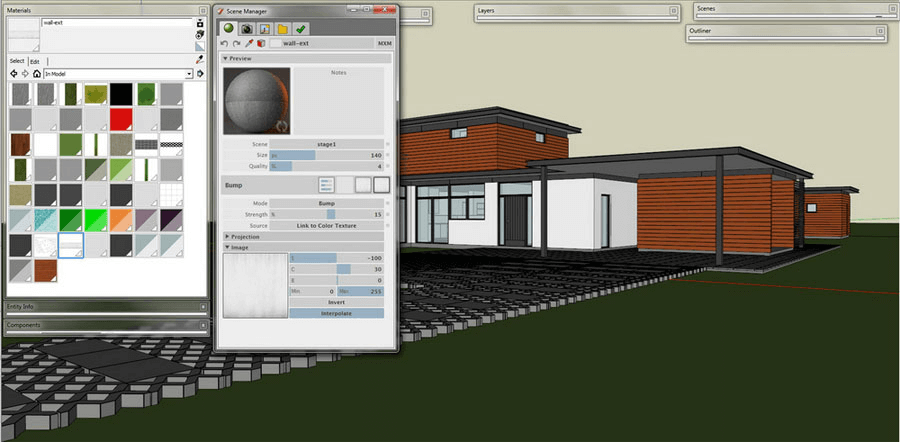Click the Notes field in Preview
900x442 pixels.
(339, 101)
